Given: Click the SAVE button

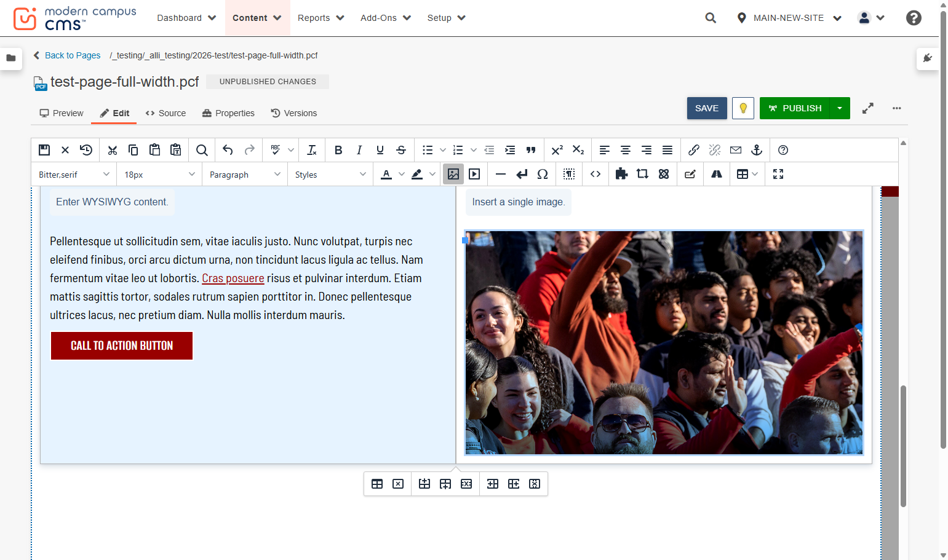Looking at the screenshot, I should coord(707,108).
